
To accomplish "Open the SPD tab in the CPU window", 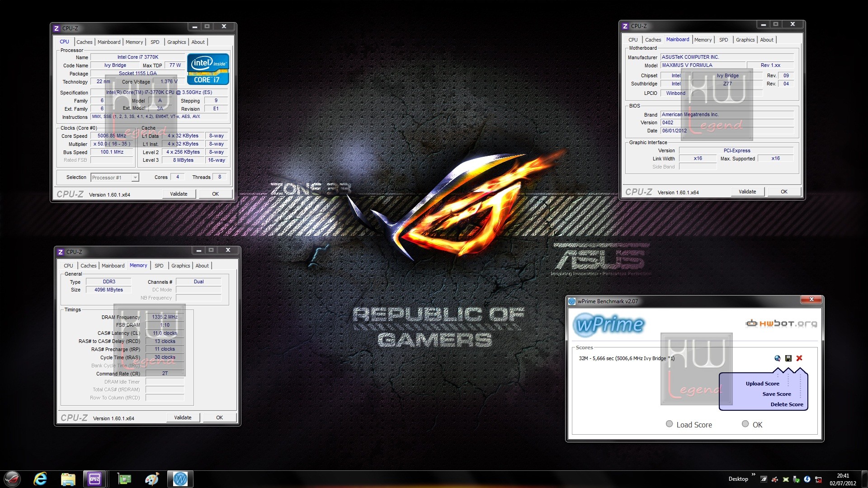I will (x=155, y=42).
